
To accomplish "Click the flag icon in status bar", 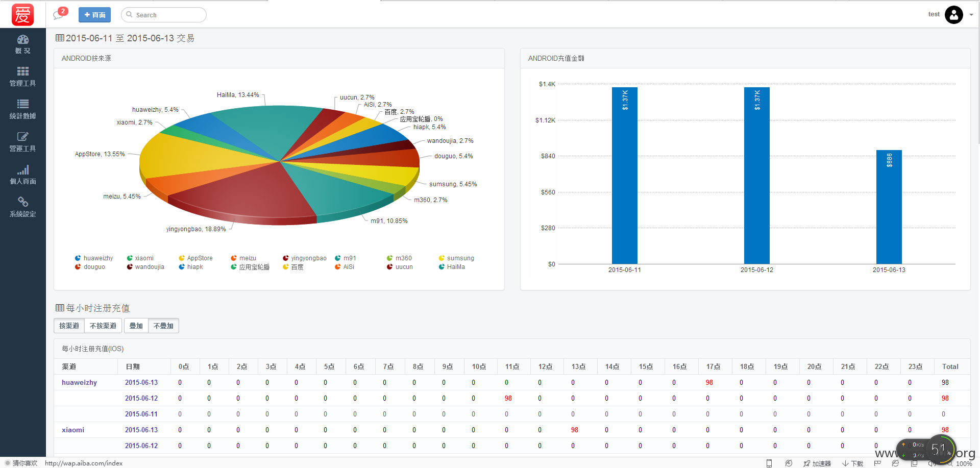I will pos(877,463).
